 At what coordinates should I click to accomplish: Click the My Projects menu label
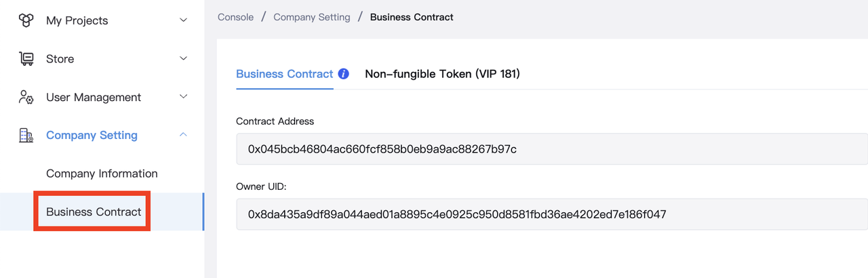[77, 21]
